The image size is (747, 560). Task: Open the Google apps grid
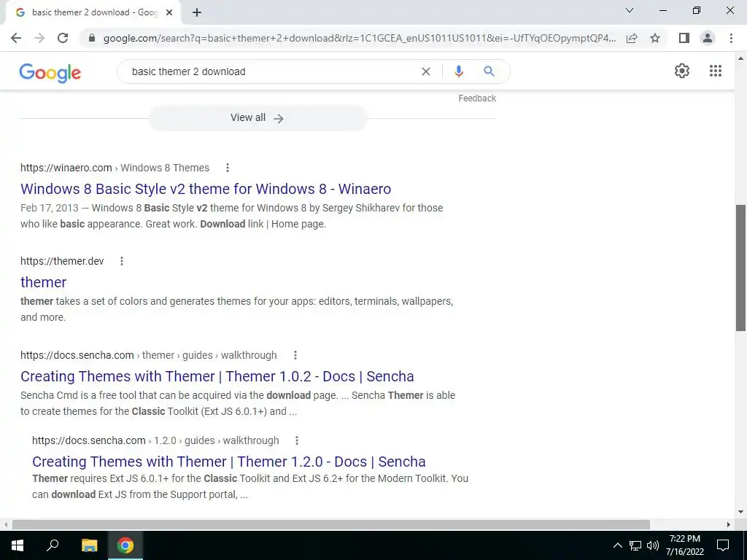[x=716, y=71]
